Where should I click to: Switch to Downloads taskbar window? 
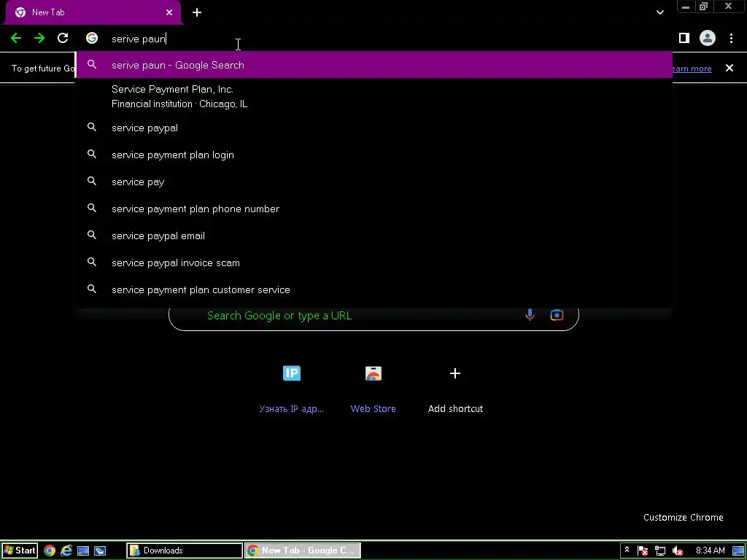pyautogui.click(x=185, y=551)
